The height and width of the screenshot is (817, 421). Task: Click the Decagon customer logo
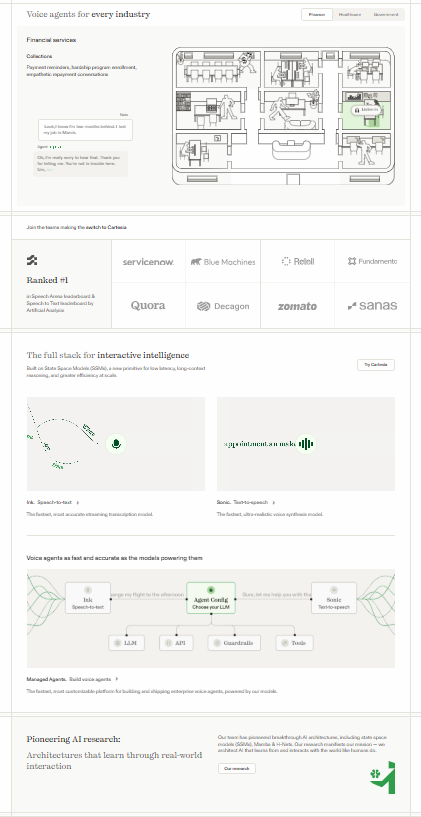(x=223, y=306)
